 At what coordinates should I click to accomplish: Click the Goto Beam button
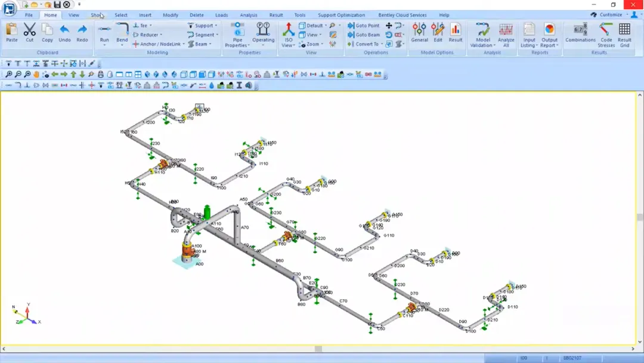[364, 35]
